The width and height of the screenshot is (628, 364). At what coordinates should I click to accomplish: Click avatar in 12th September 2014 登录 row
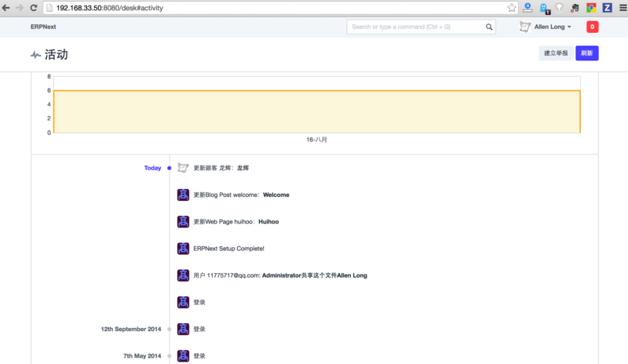click(183, 329)
